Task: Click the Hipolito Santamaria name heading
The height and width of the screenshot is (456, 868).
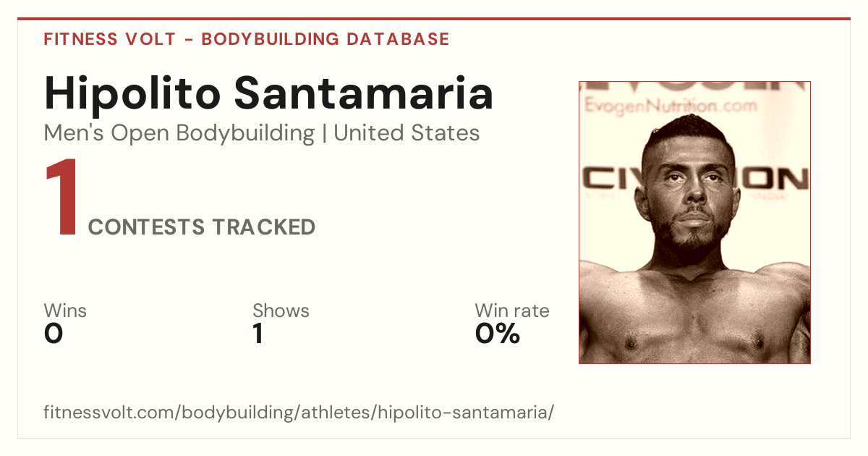Action: tap(268, 93)
